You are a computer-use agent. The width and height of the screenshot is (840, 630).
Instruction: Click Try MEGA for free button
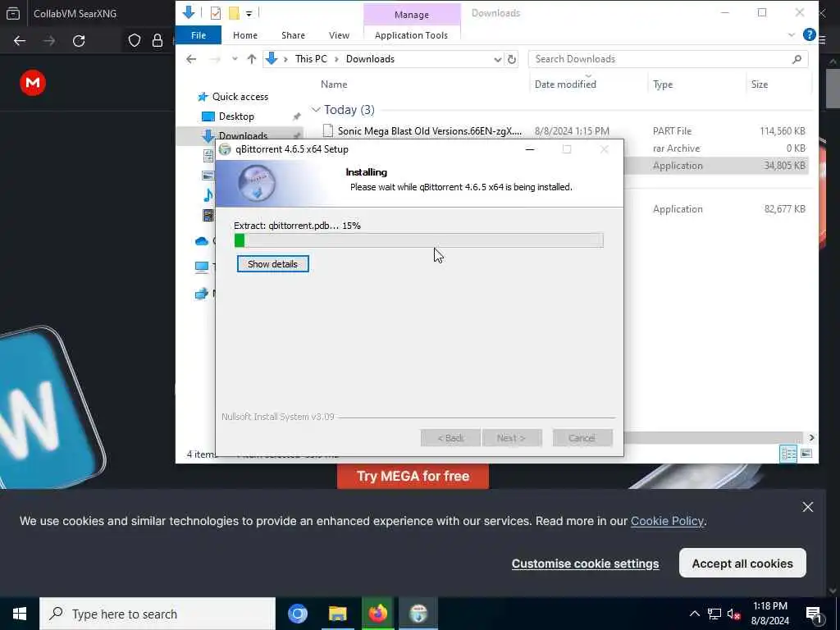pyautogui.click(x=413, y=476)
